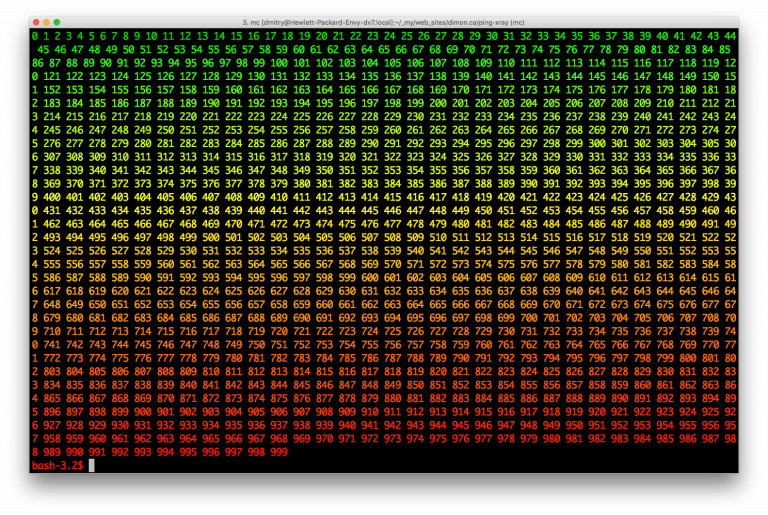Click the number 429
Image resolution: width=768 pixels, height=515 pixels.
pos(710,197)
